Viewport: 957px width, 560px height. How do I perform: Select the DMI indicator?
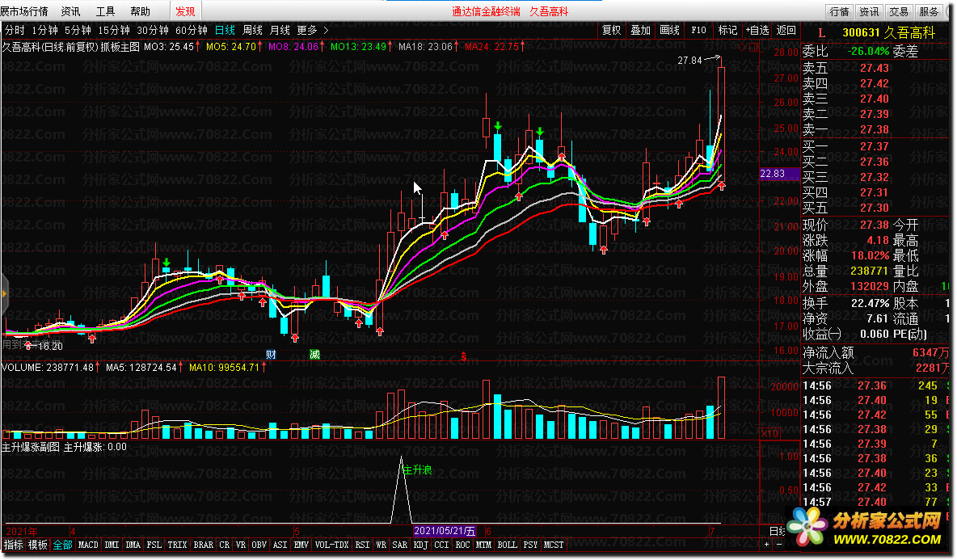(112, 545)
